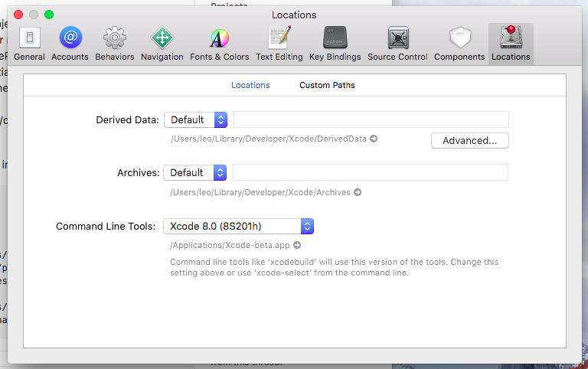Screen dimensions: 588x369
Task: Reveal DerivedData folder via arrow icon
Action: [x=374, y=139]
